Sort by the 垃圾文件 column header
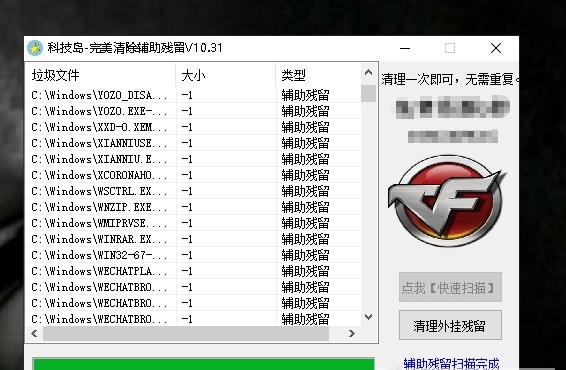Viewport: 566px width, 370px height. tap(100, 75)
